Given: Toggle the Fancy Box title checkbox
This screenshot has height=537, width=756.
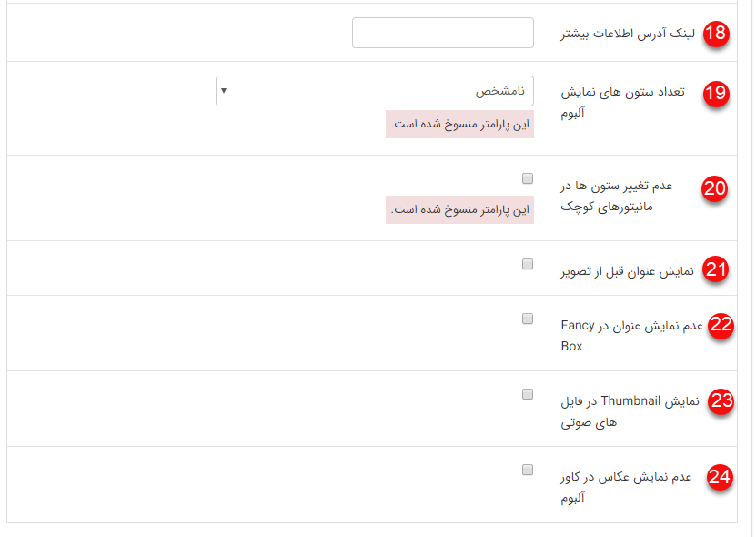Looking at the screenshot, I should coord(528,319).
